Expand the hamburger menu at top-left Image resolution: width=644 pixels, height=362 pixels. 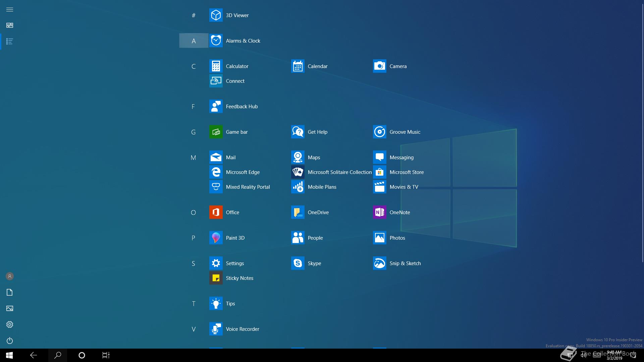pyautogui.click(x=10, y=9)
